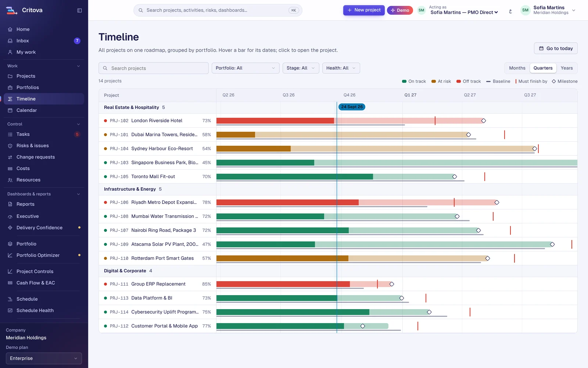Viewport: 588px width, 368px height.
Task: Open Portfolio dashboard
Action: tap(44, 244)
